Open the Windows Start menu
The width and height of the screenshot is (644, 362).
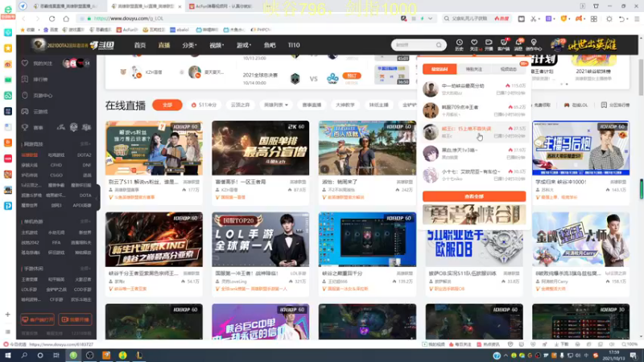point(8,356)
